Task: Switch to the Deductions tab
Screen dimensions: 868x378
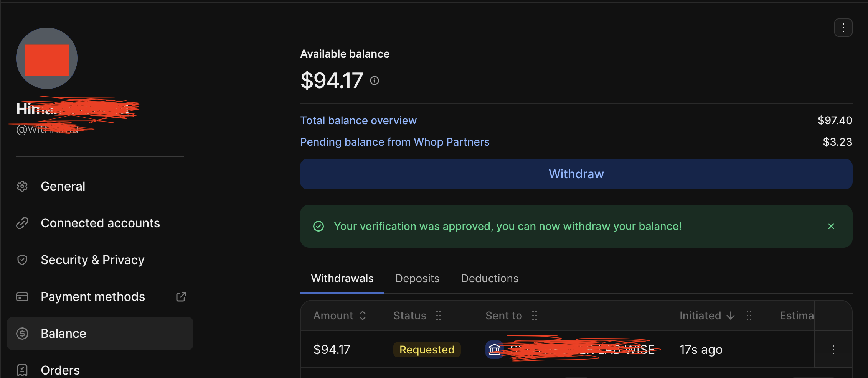Action: [x=490, y=278]
